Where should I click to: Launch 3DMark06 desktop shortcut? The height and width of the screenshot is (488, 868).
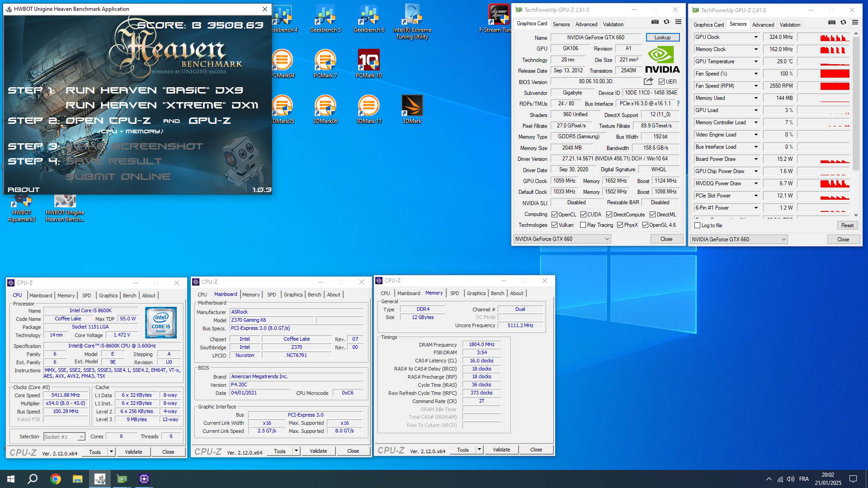point(325,109)
